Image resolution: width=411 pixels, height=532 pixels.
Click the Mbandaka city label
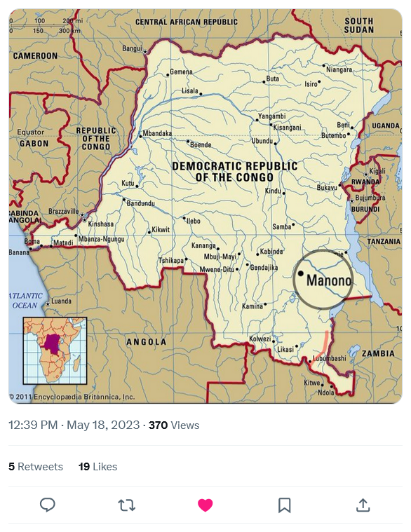[157, 133]
